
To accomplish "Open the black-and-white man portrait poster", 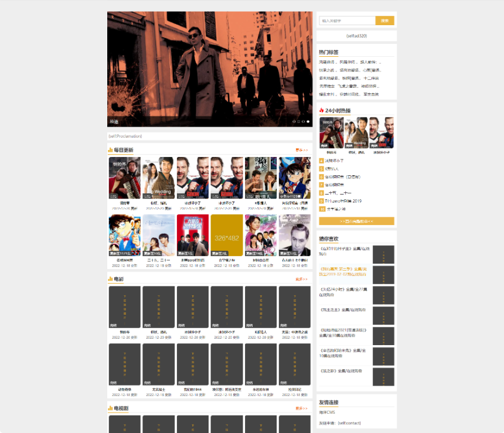I will [x=295, y=235].
